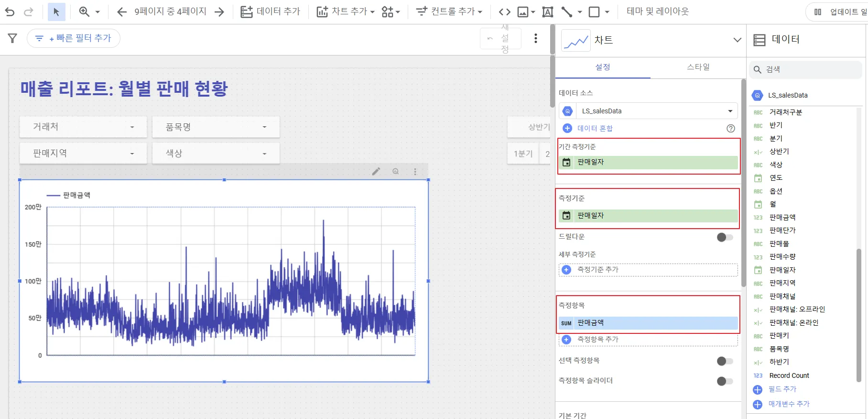Open the 판매지역 filter dropdown
868x419 pixels.
point(83,153)
